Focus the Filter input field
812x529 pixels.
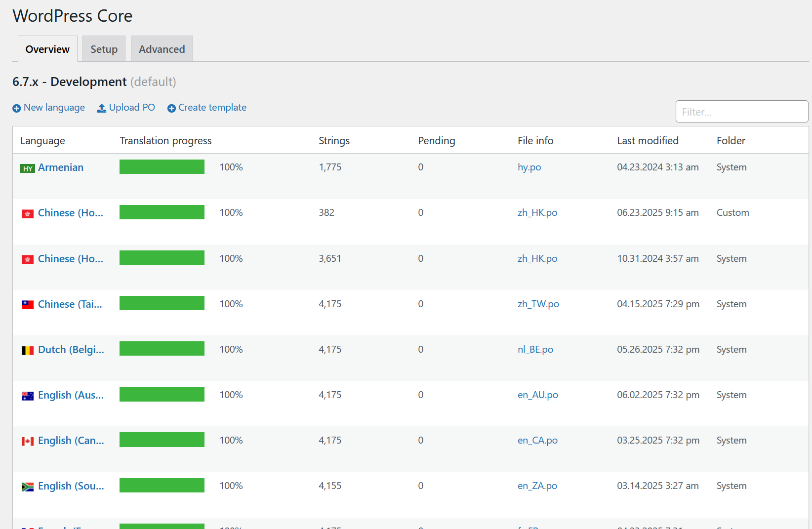tap(742, 112)
